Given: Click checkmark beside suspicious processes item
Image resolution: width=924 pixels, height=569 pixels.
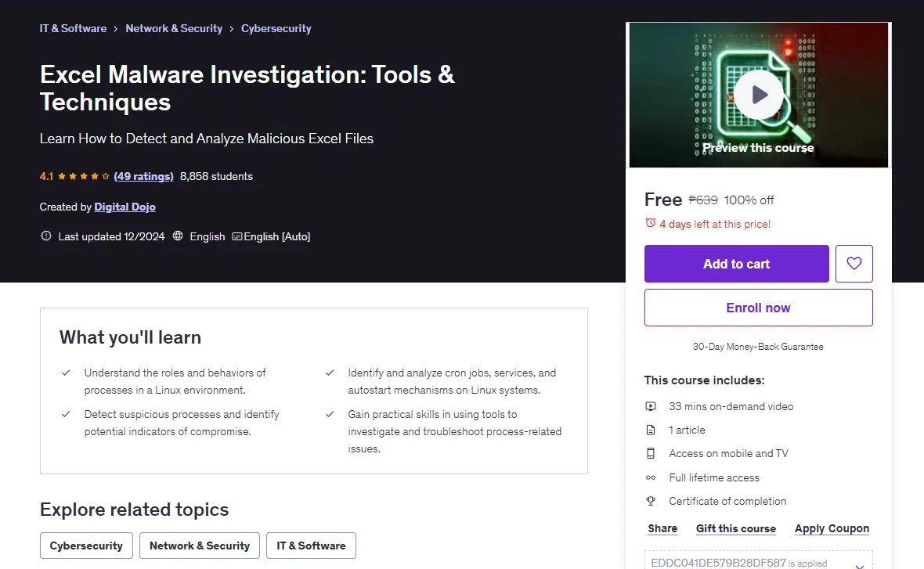Looking at the screenshot, I should (66, 414).
